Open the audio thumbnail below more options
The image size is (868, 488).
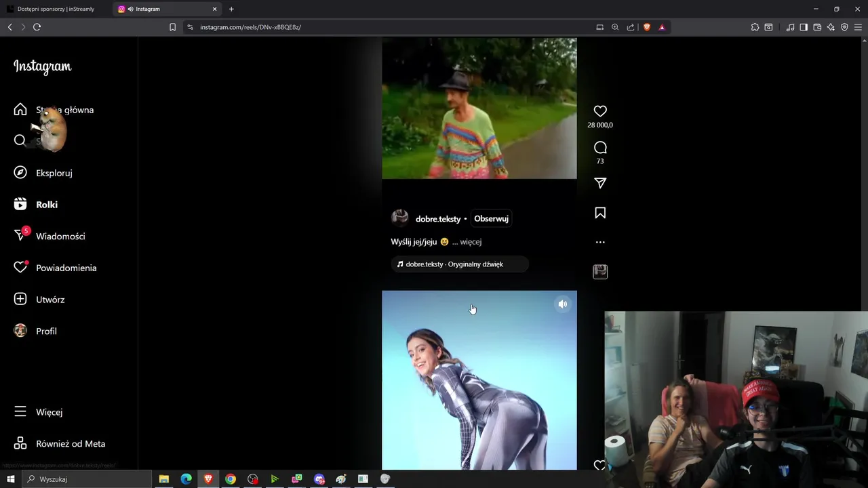pyautogui.click(x=600, y=272)
